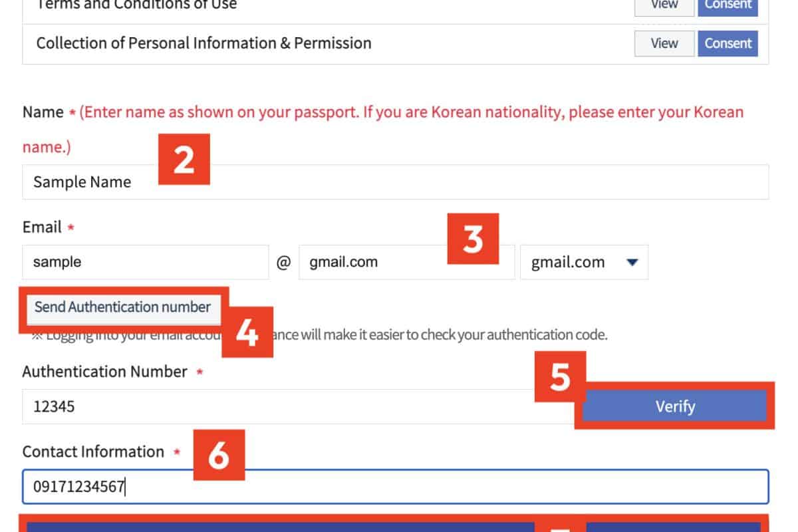Click the blue Verify button
The width and height of the screenshot is (798, 532).
coord(674,406)
